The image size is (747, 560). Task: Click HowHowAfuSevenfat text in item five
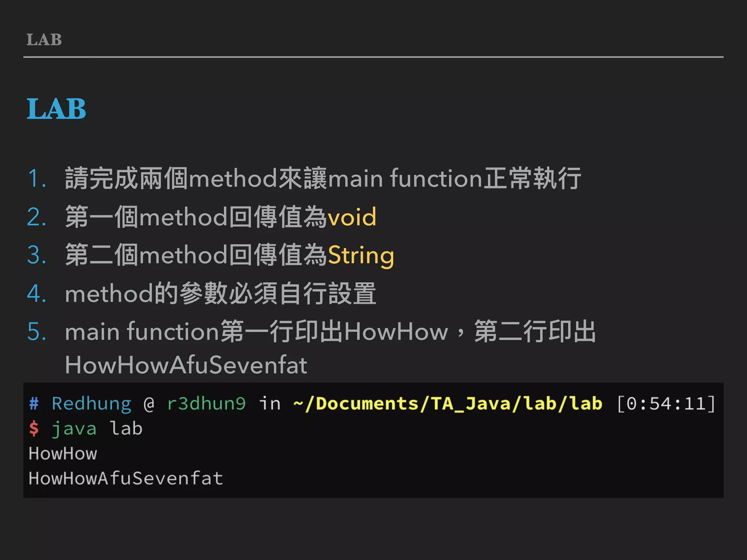(x=186, y=365)
